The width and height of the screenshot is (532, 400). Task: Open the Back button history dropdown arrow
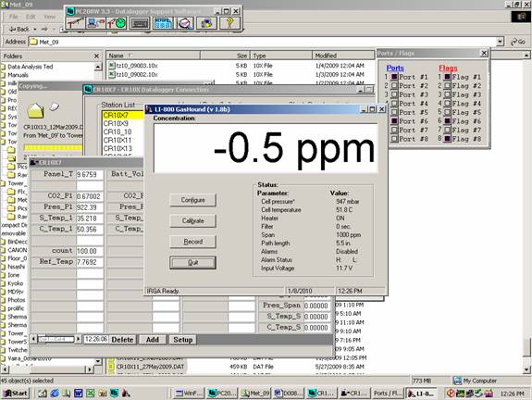click(x=35, y=30)
